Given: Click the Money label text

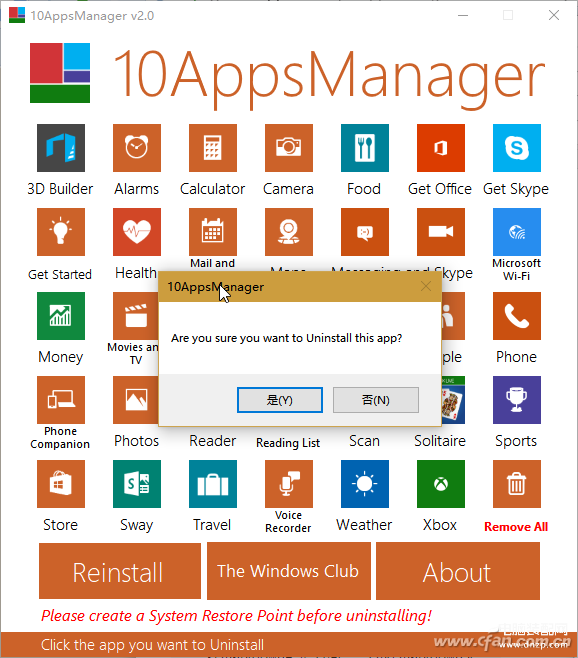Looking at the screenshot, I should click(x=60, y=357).
